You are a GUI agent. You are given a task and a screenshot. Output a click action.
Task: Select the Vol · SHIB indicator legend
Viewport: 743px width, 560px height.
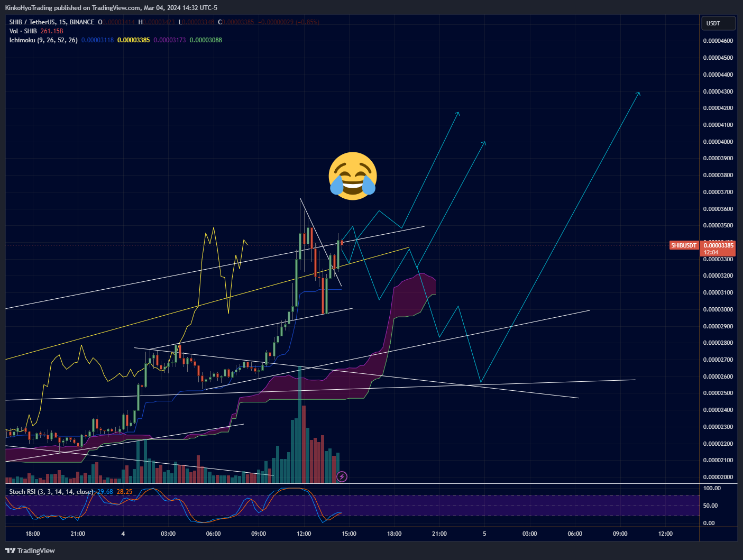[x=23, y=31]
